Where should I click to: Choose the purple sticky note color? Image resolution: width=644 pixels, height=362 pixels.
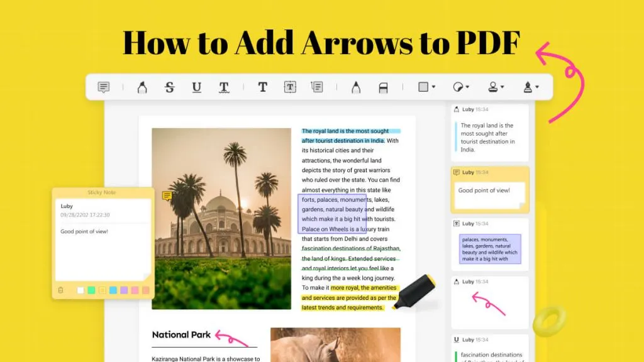pos(124,290)
